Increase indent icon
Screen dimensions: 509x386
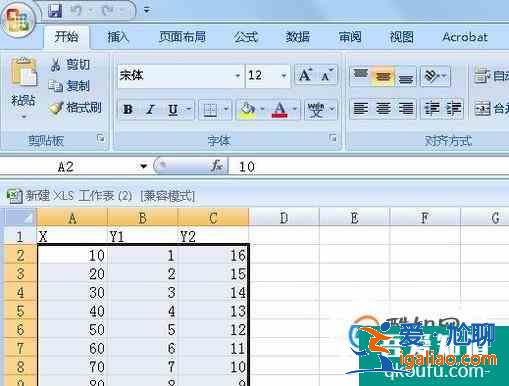(x=453, y=109)
